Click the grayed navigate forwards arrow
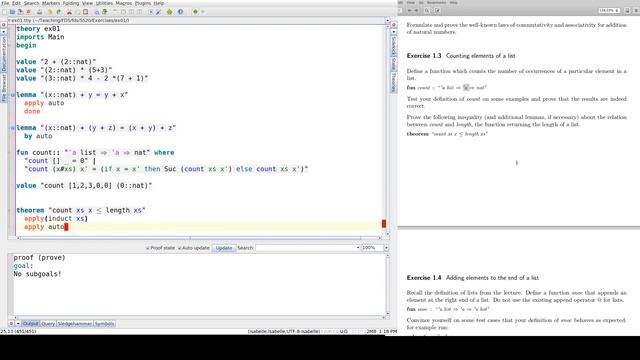This screenshot has width=640, height=360. tap(203, 12)
